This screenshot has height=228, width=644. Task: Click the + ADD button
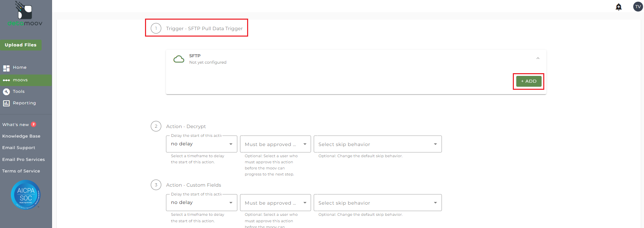528,81
